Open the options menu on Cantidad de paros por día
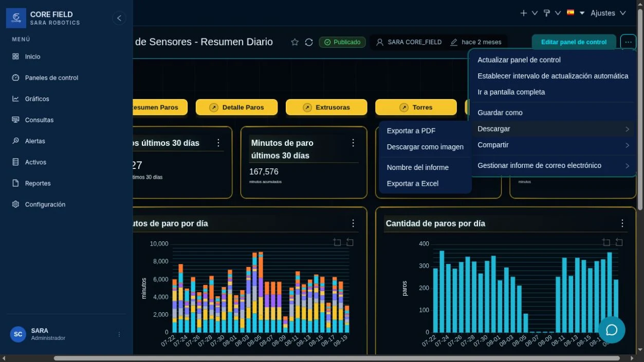The image size is (644, 362). point(622,223)
